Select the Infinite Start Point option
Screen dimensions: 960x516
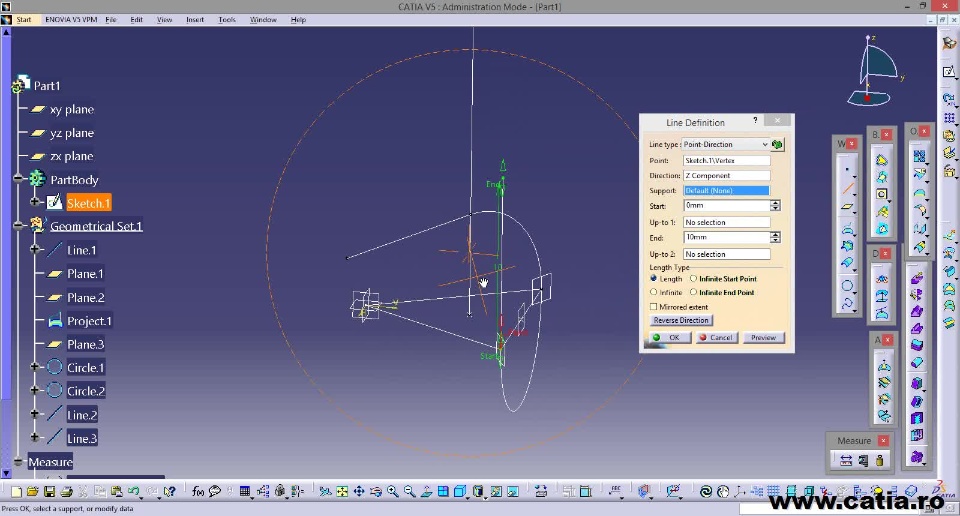coord(694,279)
